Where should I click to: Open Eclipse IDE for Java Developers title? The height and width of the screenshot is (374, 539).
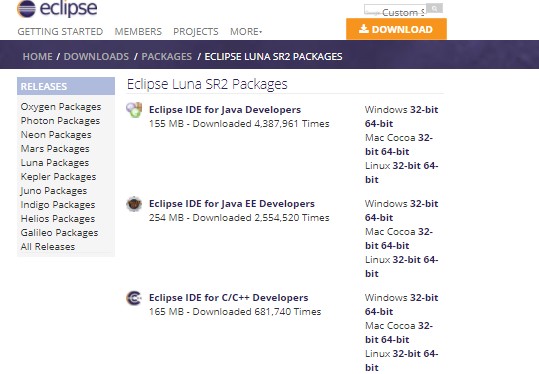click(x=225, y=110)
